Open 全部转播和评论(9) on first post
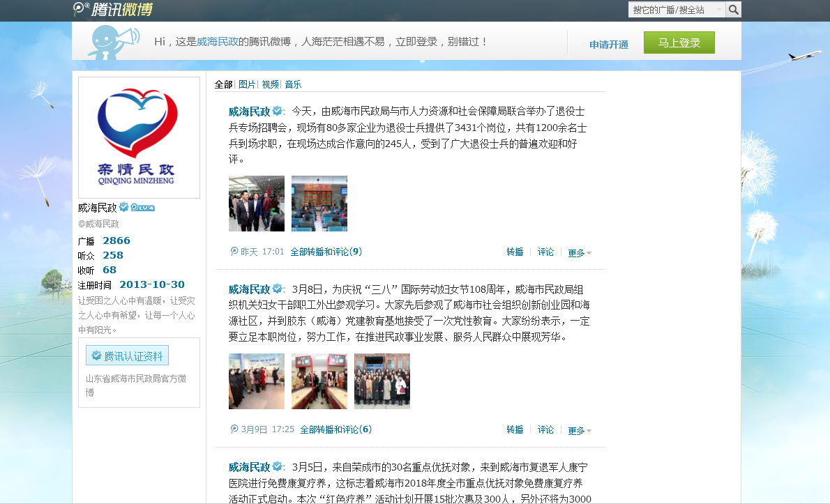830x504 pixels. [326, 252]
